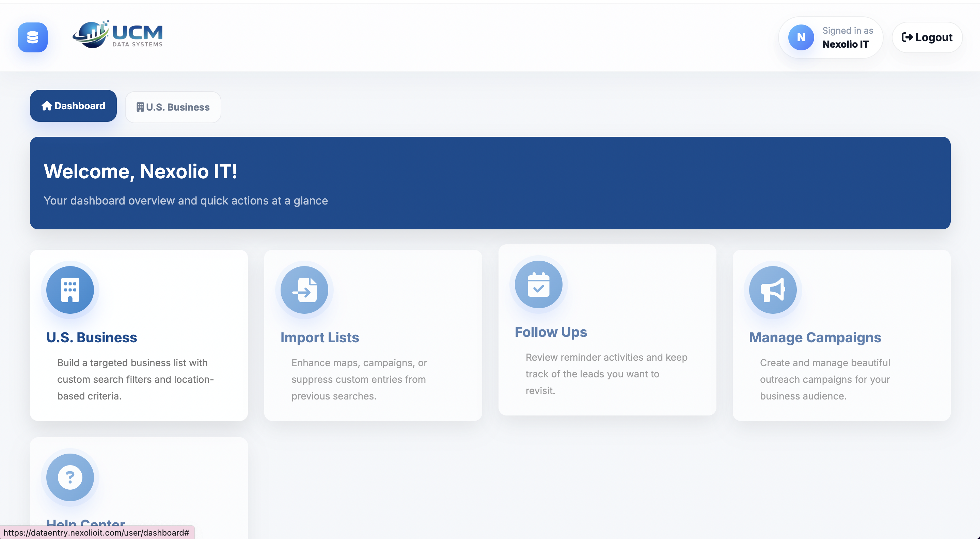This screenshot has width=980, height=539.
Task: Switch to the U.S. Business tab
Action: pos(173,107)
